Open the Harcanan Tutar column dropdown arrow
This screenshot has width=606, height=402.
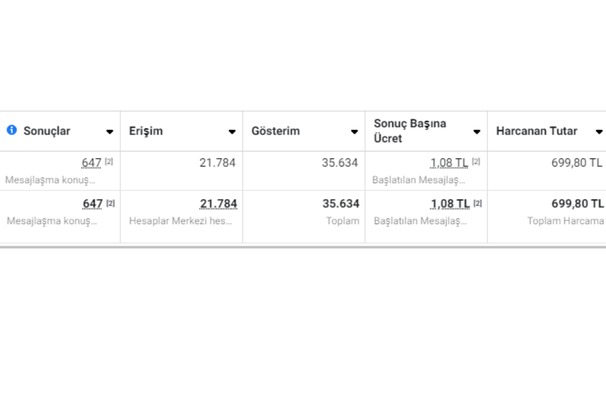tap(599, 132)
